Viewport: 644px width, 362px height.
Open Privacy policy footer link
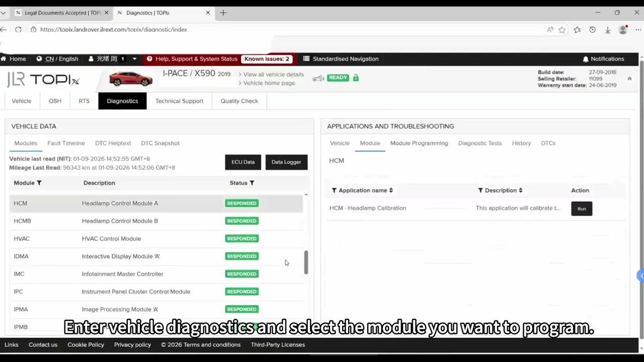pos(132,345)
